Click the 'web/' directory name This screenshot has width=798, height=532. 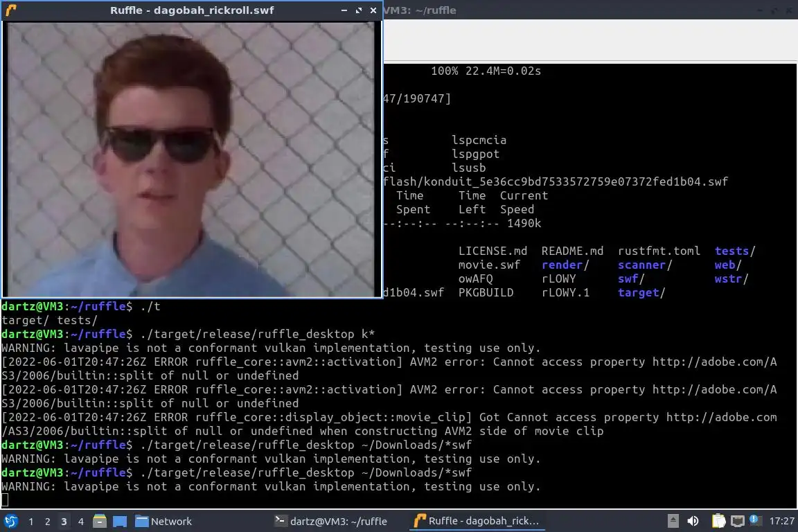[728, 265]
